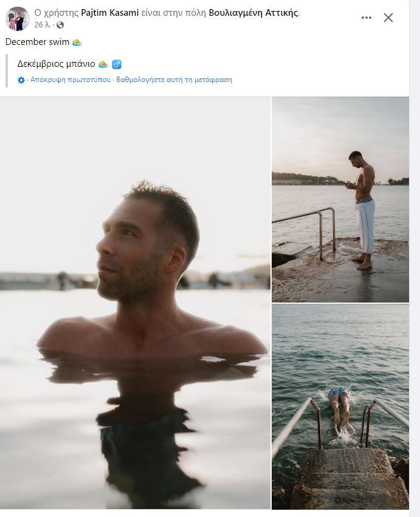This screenshot has height=517, width=420.
Task: Open the post options three-dot menu
Action: coord(366,18)
